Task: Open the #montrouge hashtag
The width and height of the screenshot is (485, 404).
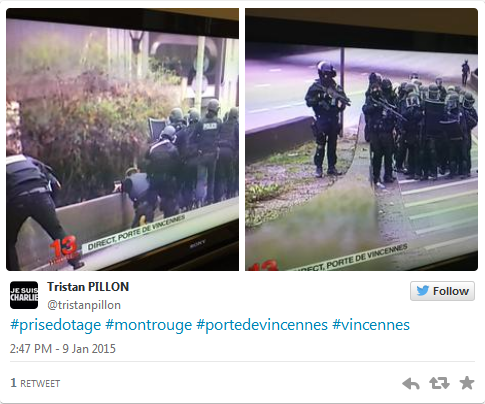Action: click(x=149, y=325)
